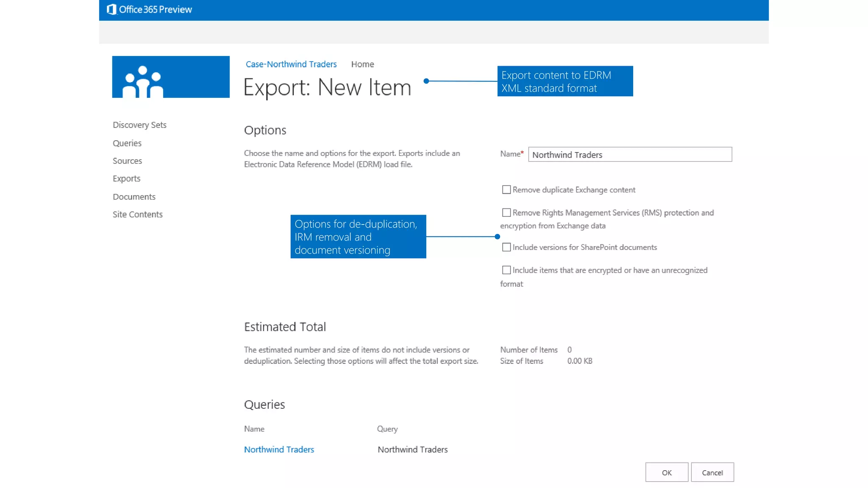Click the Northwind Traders query text cell

[412, 449]
